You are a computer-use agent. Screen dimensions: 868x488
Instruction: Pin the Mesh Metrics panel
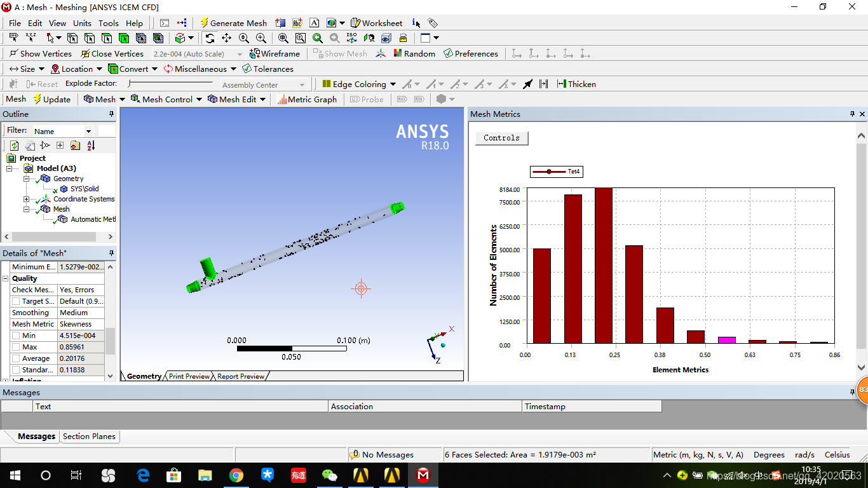tap(853, 114)
